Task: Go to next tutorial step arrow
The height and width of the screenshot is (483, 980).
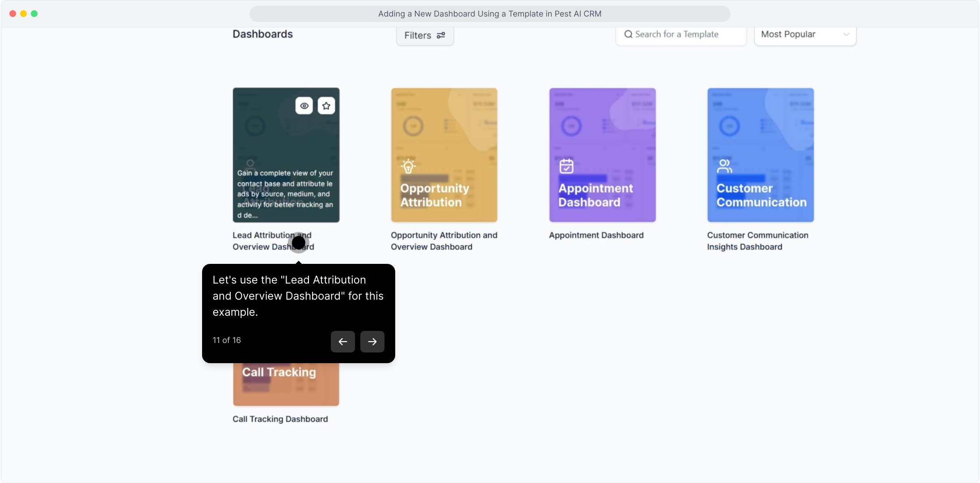Action: pyautogui.click(x=372, y=342)
